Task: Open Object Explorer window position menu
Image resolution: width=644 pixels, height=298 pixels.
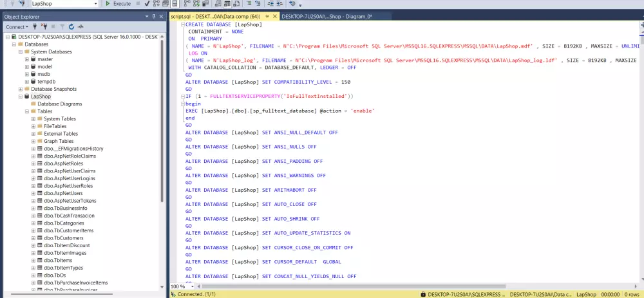Action: point(147,17)
